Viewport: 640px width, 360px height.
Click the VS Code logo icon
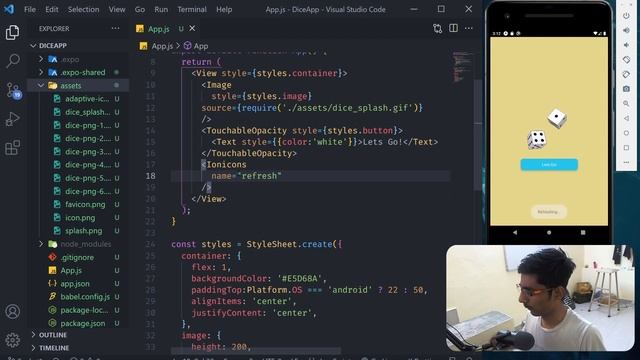[9, 9]
